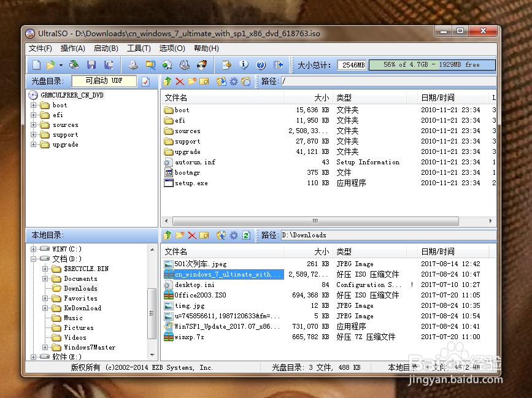Expand the upgrade folder in disc tree
Viewport: 532px width, 398px height.
pos(33,144)
